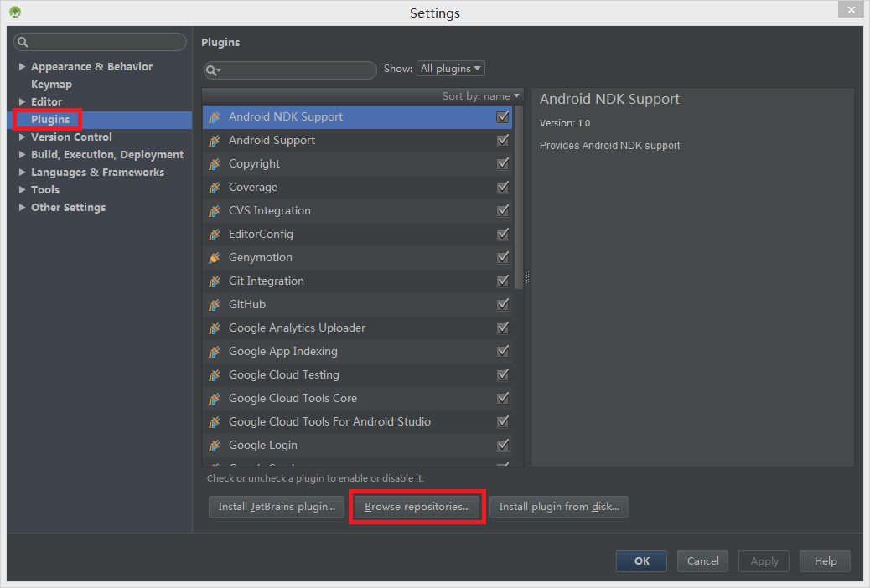Viewport: 870px width, 588px height.
Task: Click the Android Studio logo in title bar
Action: coord(15,13)
